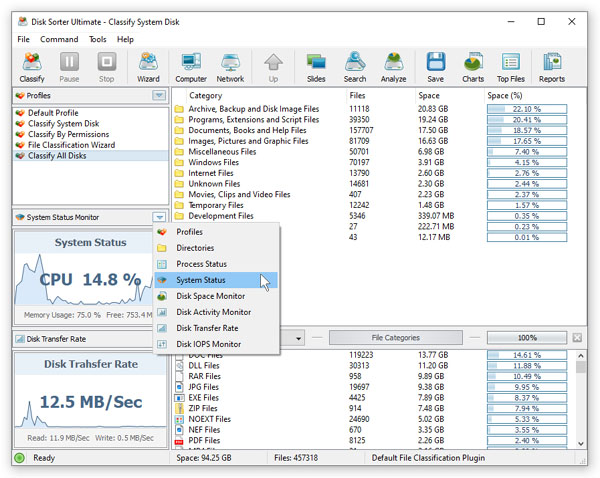Choose Disk Transfer Rate menu entry
The width and height of the screenshot is (600, 478).
click(216, 328)
